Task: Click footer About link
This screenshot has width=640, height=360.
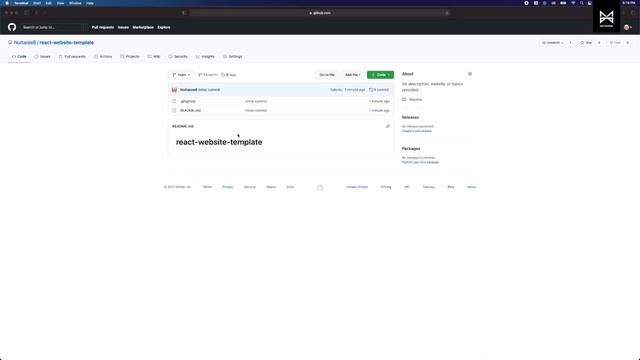Action: coord(471,187)
